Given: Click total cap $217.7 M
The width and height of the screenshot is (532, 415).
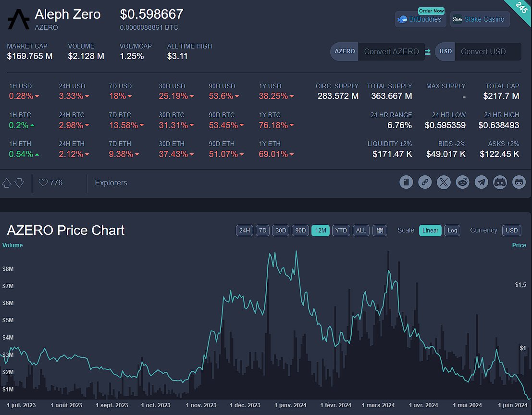Looking at the screenshot, I should click(x=501, y=96).
